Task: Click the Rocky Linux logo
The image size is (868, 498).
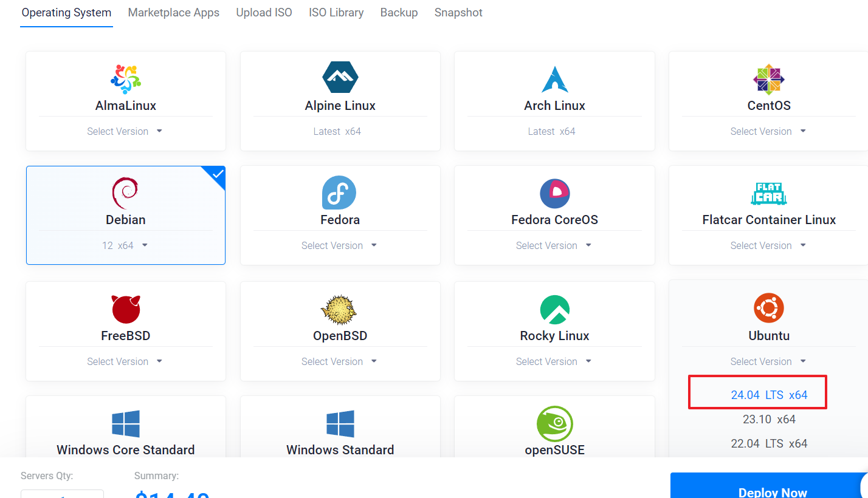Action: pos(554,310)
